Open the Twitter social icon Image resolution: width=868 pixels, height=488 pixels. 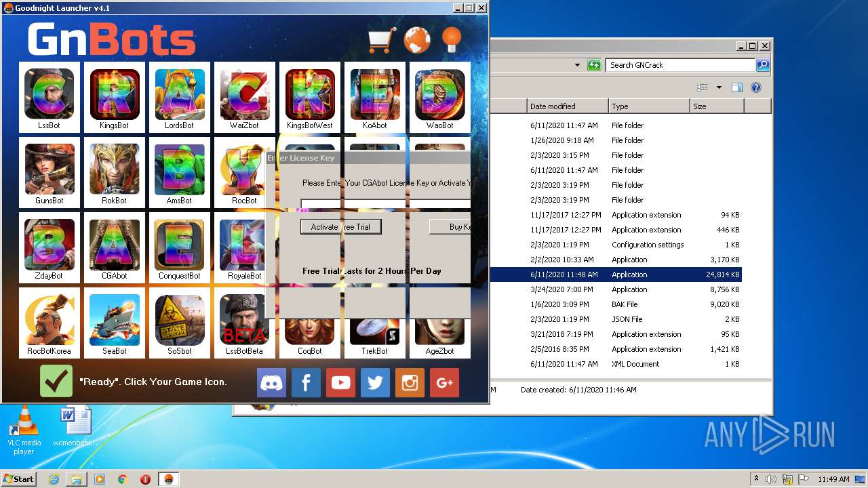(x=375, y=383)
